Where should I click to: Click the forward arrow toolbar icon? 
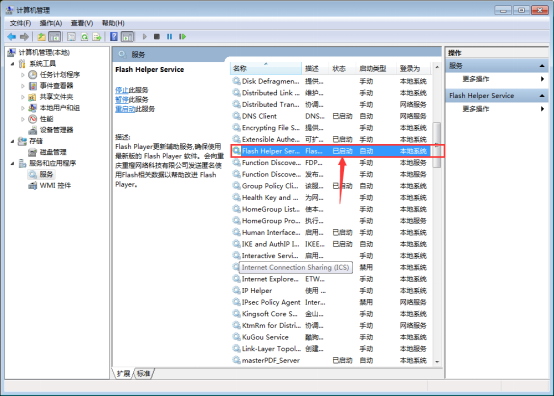pos(24,37)
